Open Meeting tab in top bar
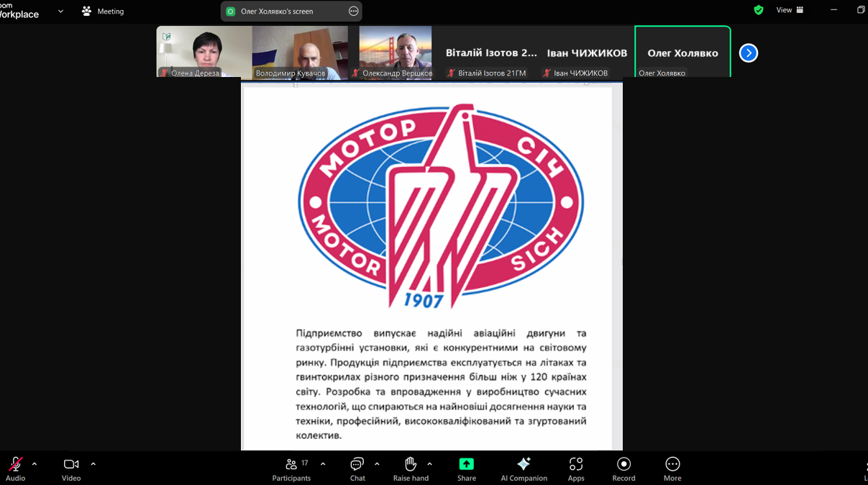The image size is (868, 485). pos(103,12)
